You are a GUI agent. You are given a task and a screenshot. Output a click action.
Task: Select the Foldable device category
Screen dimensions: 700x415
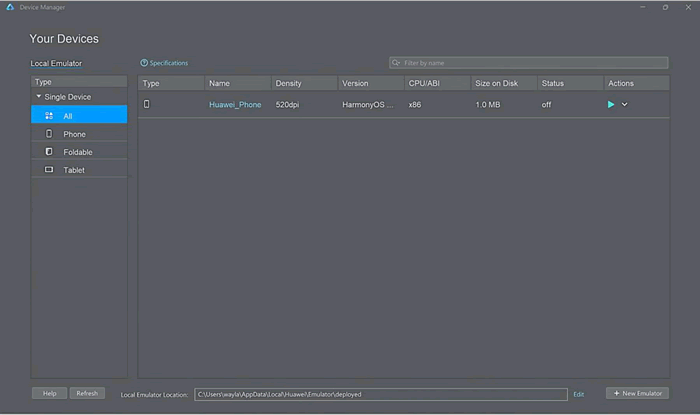point(79,152)
